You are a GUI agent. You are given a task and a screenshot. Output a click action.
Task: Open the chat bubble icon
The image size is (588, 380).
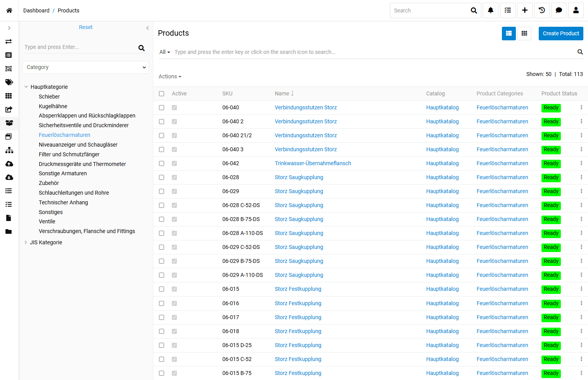click(559, 10)
